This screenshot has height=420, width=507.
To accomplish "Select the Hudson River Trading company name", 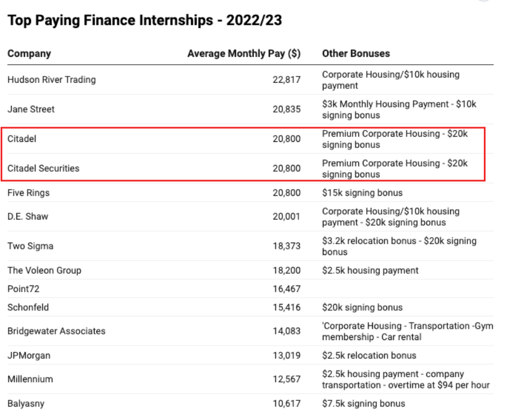I will tap(51, 79).
